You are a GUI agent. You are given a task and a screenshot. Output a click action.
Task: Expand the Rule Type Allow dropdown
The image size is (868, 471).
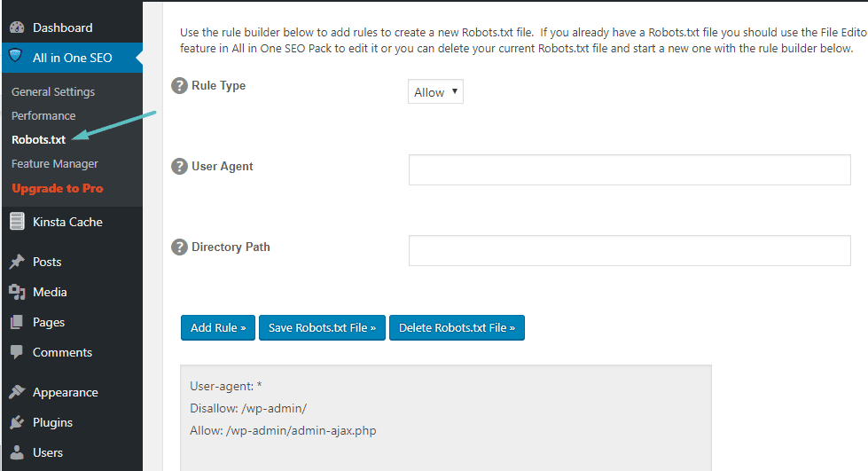click(x=435, y=92)
